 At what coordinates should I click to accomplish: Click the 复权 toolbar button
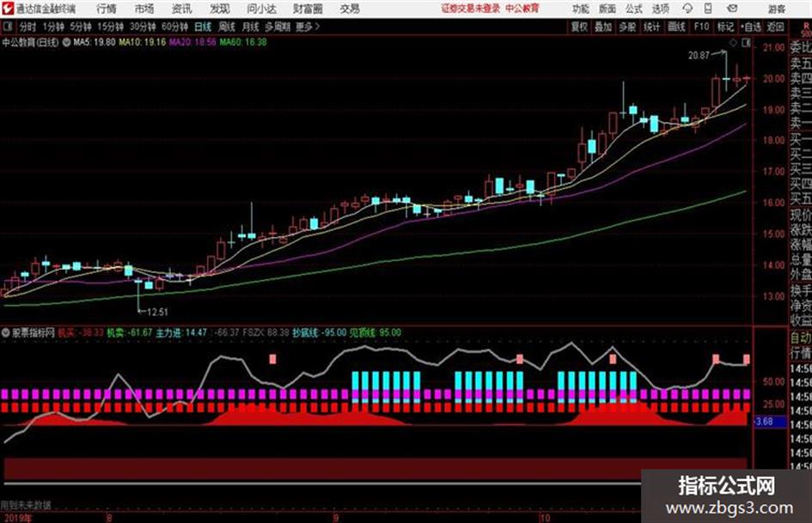pyautogui.click(x=579, y=27)
